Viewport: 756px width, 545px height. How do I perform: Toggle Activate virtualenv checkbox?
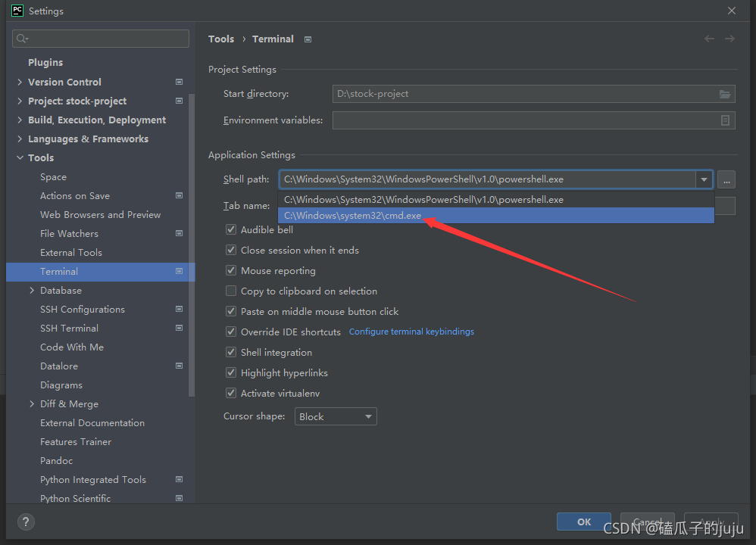click(231, 393)
